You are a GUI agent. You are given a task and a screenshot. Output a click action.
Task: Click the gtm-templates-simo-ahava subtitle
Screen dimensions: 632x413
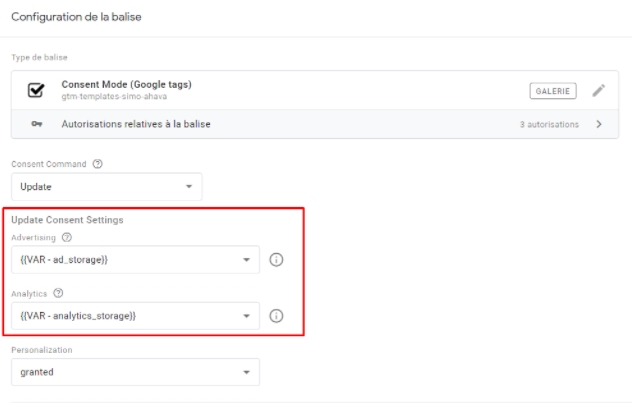[114, 97]
